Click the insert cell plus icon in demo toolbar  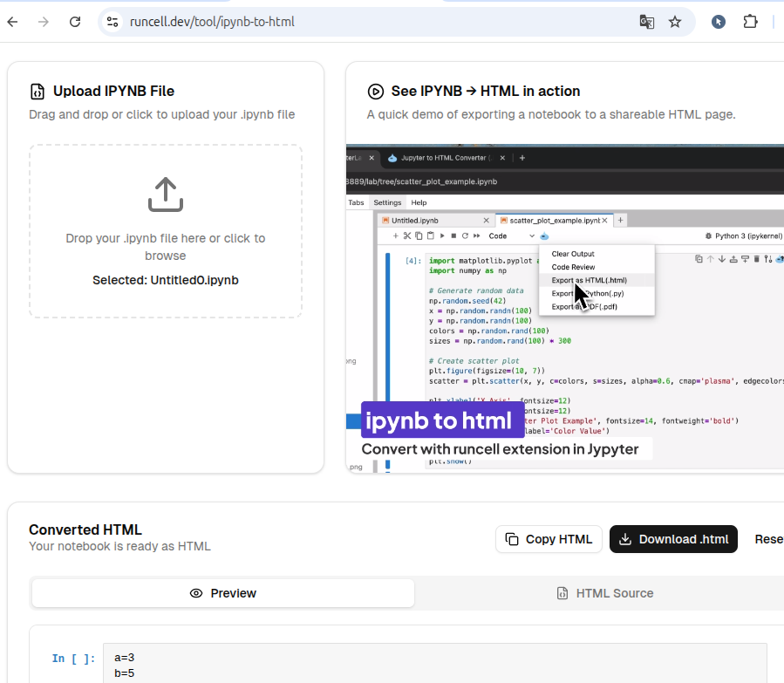tap(396, 236)
